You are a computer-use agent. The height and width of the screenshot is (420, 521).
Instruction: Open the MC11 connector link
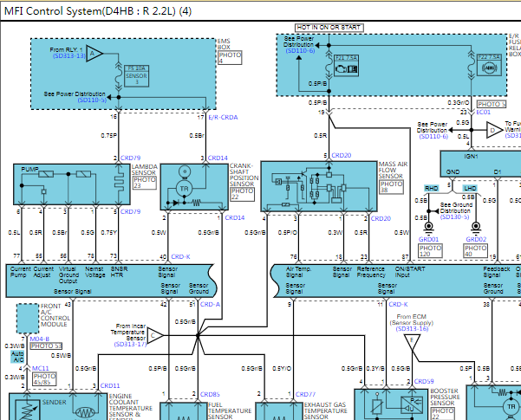tap(41, 369)
